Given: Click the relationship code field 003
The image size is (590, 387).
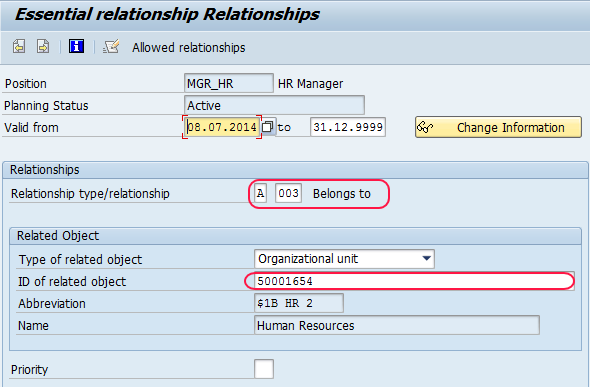Looking at the screenshot, I should (288, 193).
